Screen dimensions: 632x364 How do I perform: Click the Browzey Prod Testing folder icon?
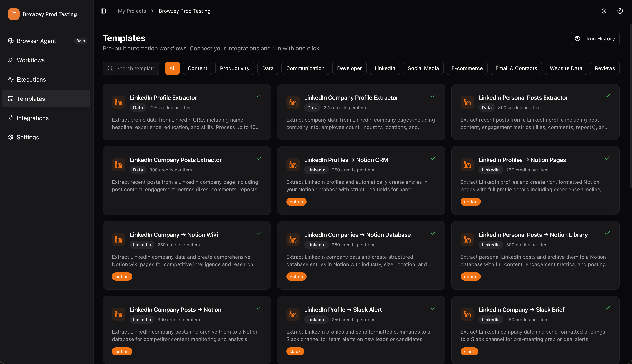[x=14, y=14]
